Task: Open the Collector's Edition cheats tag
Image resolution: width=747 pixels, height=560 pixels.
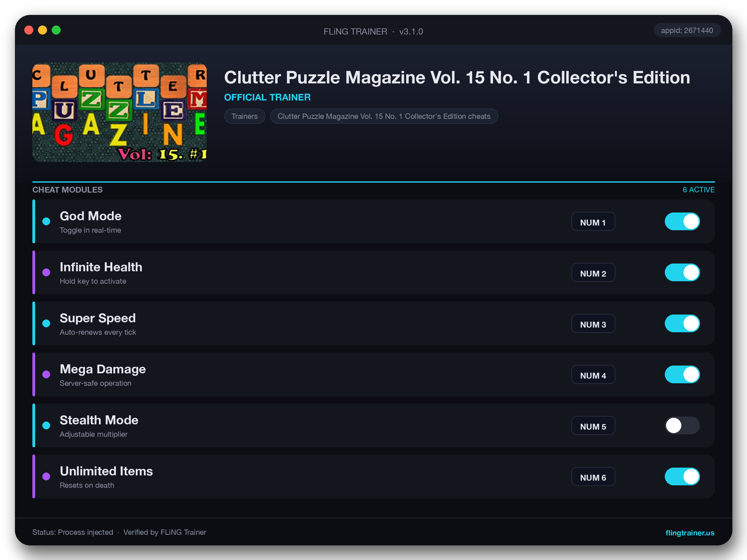Action: (384, 116)
